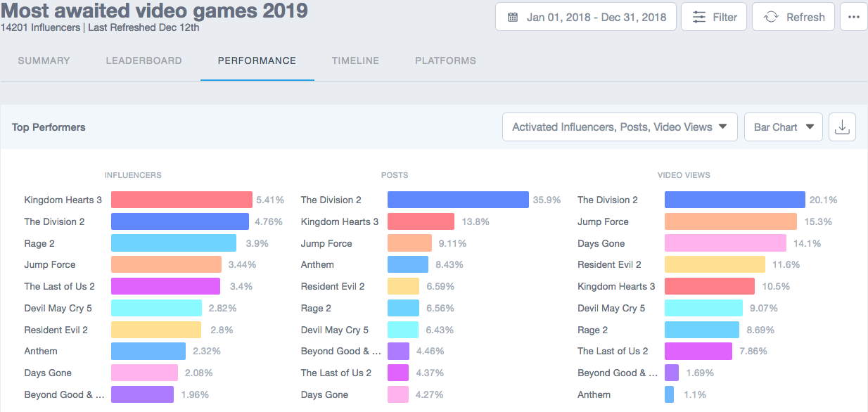868x412 pixels.
Task: Click Days Gone label in Posts chart
Action: coord(324,394)
